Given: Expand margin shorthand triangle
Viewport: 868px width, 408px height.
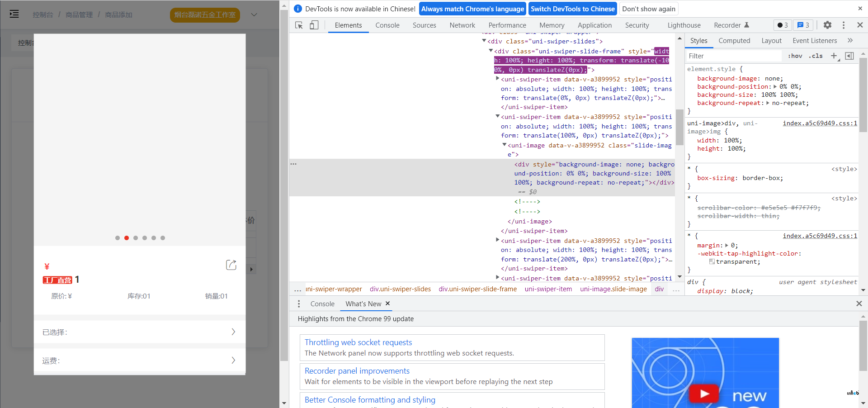Looking at the screenshot, I should [x=727, y=245].
